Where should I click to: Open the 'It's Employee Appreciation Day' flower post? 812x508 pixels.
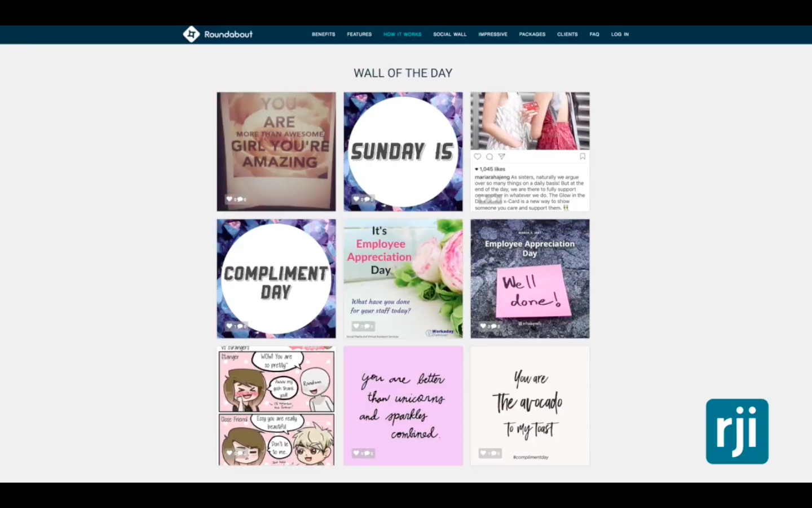click(x=403, y=279)
